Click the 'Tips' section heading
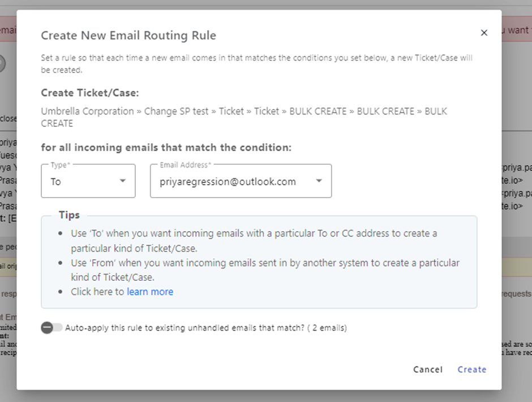532x402 pixels. coord(69,215)
